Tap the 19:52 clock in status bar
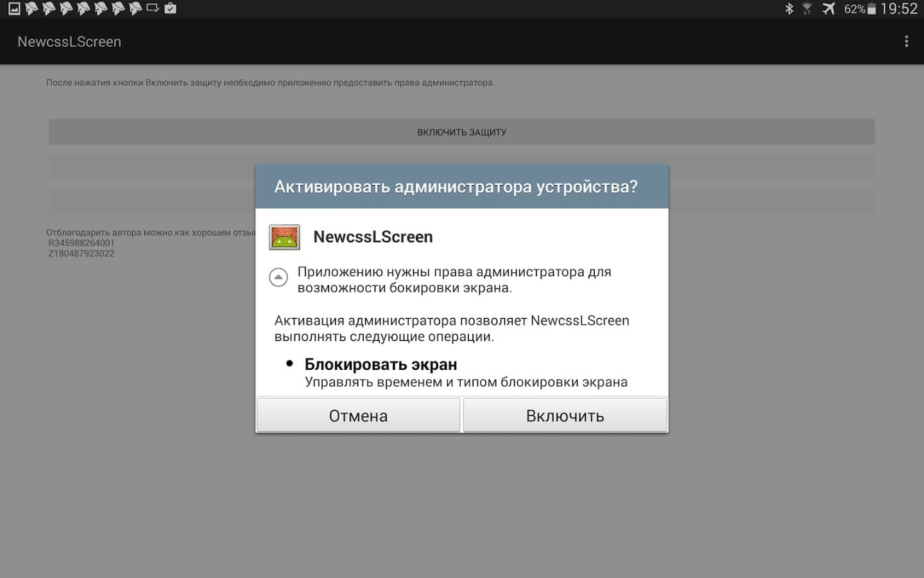Image resolution: width=924 pixels, height=578 pixels. 898,9
